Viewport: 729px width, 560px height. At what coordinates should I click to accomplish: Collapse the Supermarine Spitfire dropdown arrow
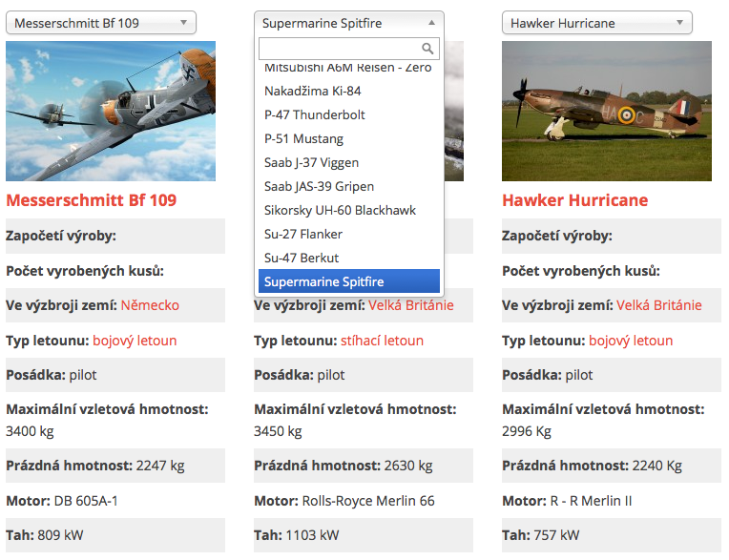(x=432, y=23)
